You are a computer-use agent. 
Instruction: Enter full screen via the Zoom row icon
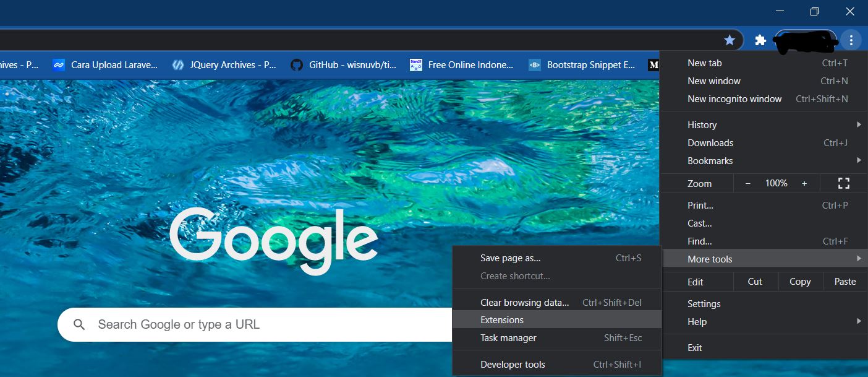point(843,183)
